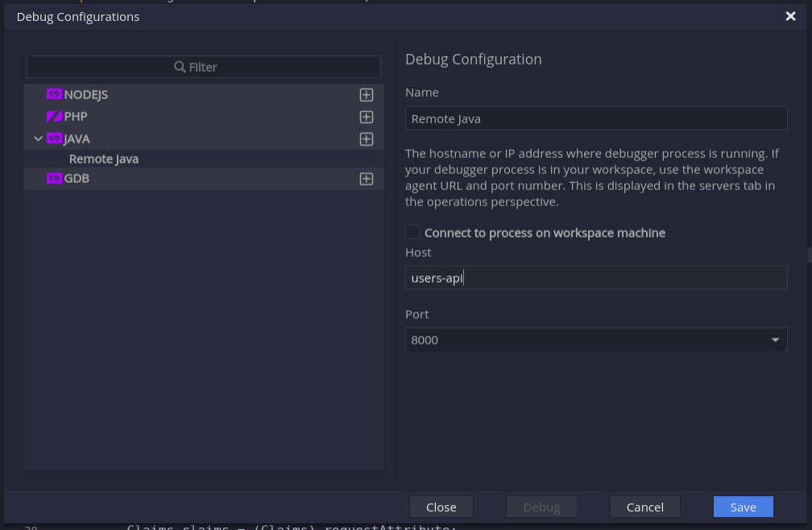This screenshot has width=812, height=530.
Task: Collapse the JAVA configurations group
Action: pyautogui.click(x=38, y=139)
